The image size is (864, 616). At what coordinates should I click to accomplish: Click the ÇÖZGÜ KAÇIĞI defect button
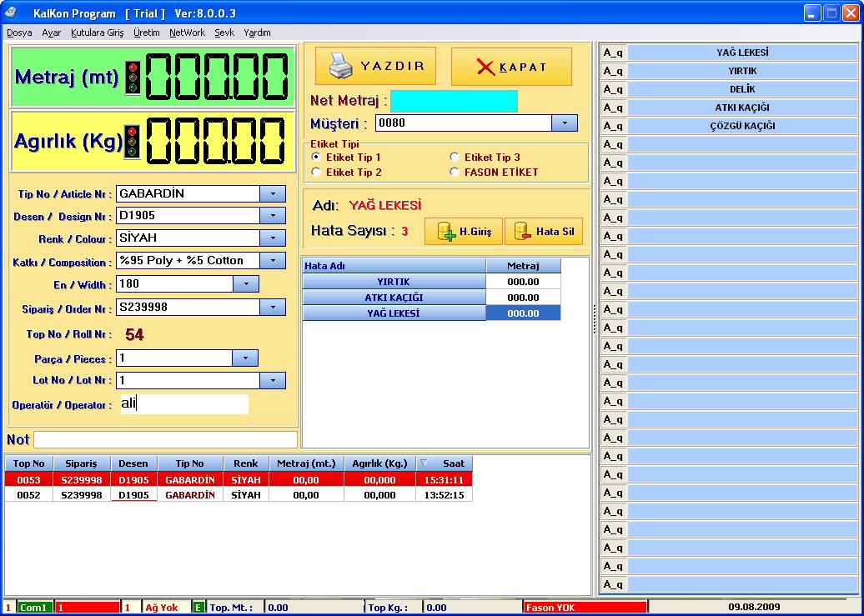pos(743,126)
